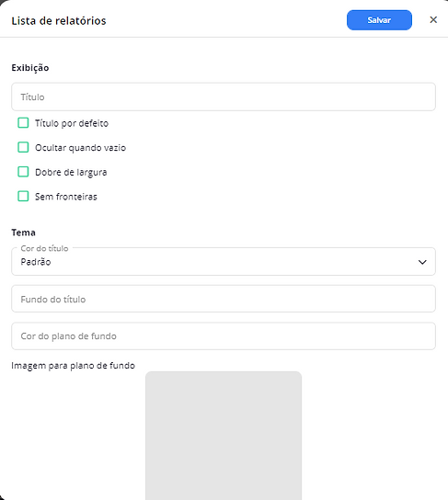
Task: Click the Dobre de largura label text
Action: (x=71, y=173)
